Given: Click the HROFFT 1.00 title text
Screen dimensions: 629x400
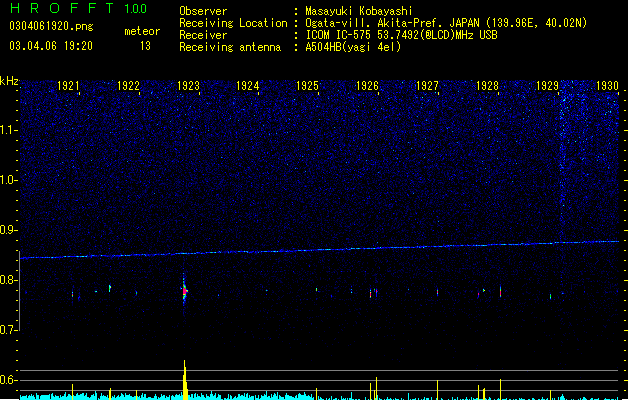Looking at the screenshot, I should [79, 8].
